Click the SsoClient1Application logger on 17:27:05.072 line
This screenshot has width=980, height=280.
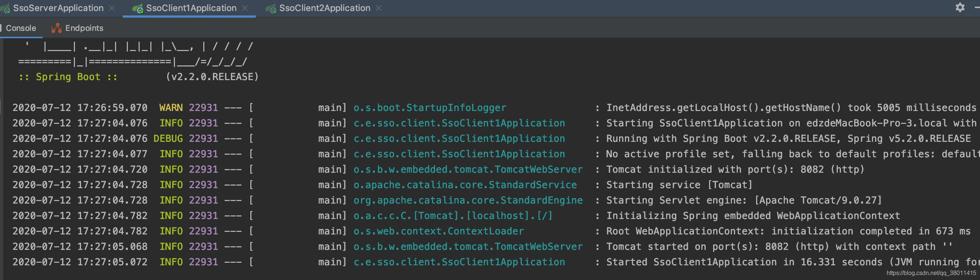click(459, 262)
